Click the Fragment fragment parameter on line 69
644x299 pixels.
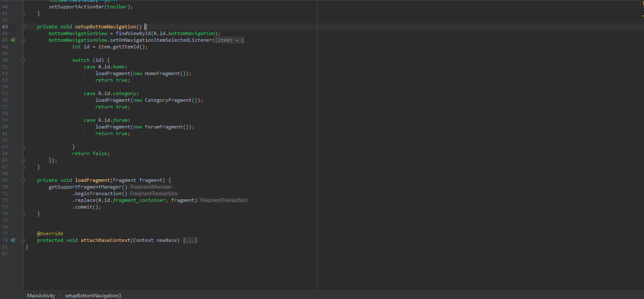click(x=139, y=180)
